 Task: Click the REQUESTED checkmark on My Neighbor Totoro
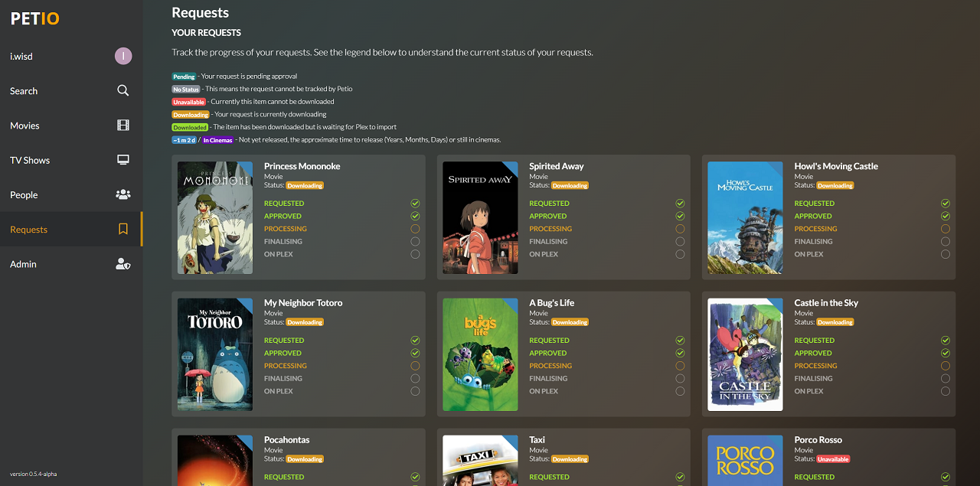415,340
